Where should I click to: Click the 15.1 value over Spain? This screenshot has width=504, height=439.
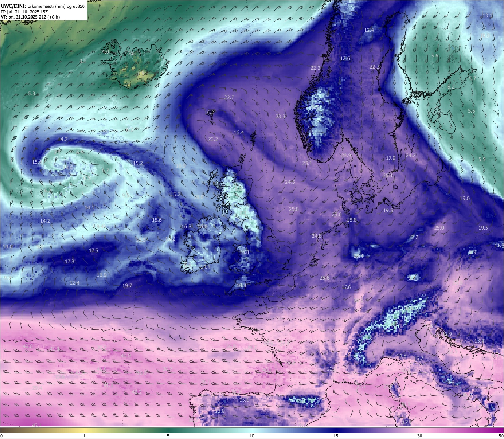tap(244, 400)
